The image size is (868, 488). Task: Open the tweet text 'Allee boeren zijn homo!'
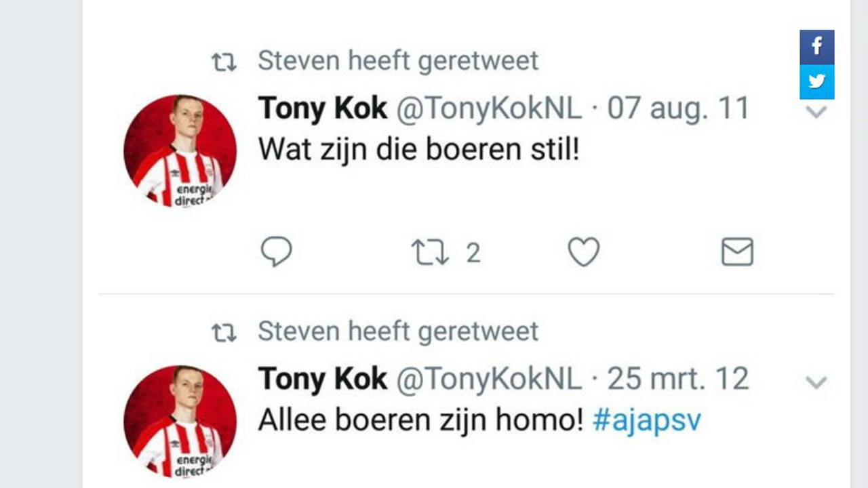[x=420, y=421]
